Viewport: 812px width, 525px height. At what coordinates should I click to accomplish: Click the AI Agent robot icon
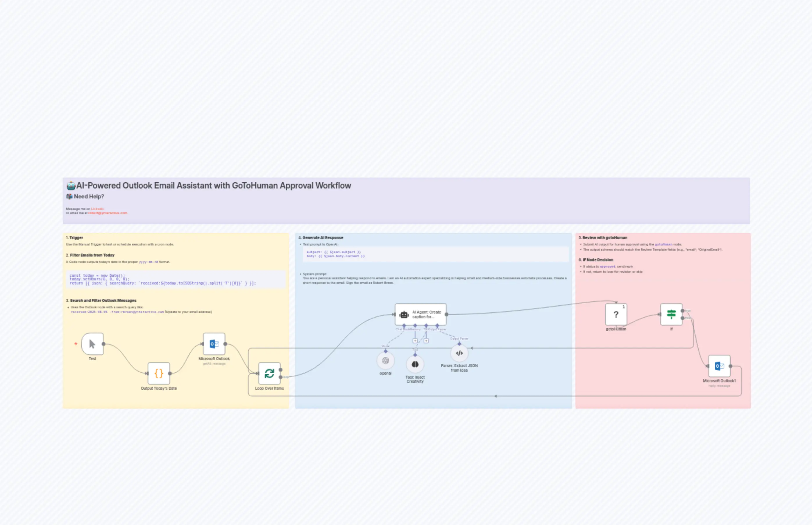pos(404,315)
